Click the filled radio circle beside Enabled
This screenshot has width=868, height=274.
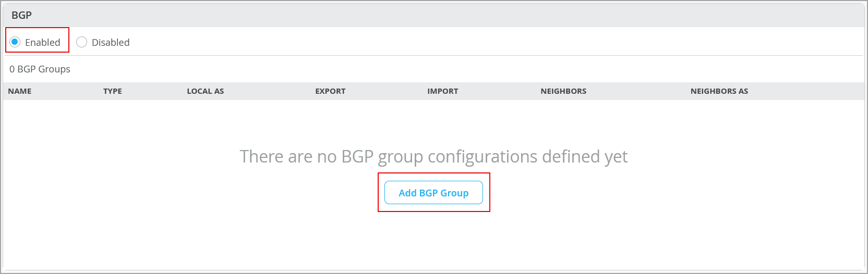15,42
